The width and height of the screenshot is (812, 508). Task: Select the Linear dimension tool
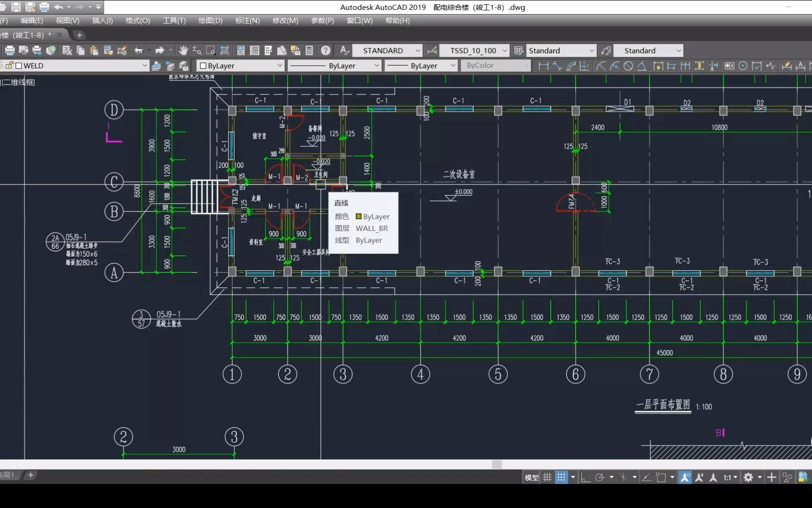[543, 66]
